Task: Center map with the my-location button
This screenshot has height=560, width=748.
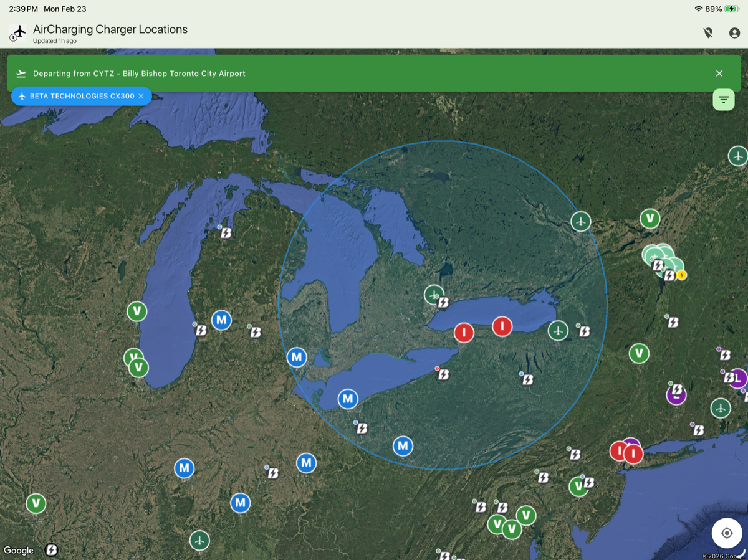Action: 726,533
